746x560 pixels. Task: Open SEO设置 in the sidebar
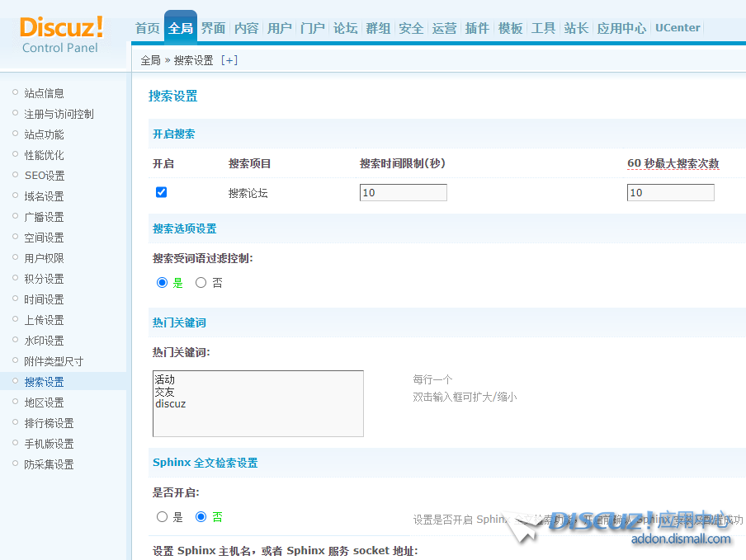click(x=44, y=176)
